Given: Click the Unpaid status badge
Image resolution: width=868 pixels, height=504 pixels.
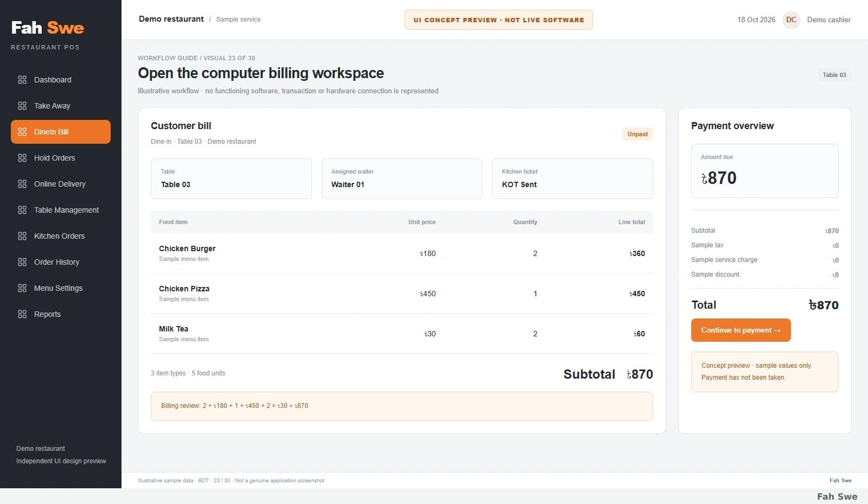Looking at the screenshot, I should (x=637, y=134).
